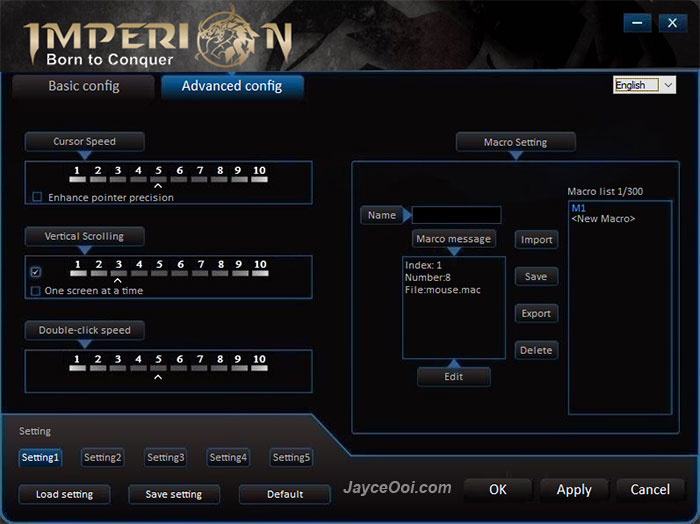Click the Number:8 macro info line
Viewport: 700px width, 524px height.
point(428,278)
